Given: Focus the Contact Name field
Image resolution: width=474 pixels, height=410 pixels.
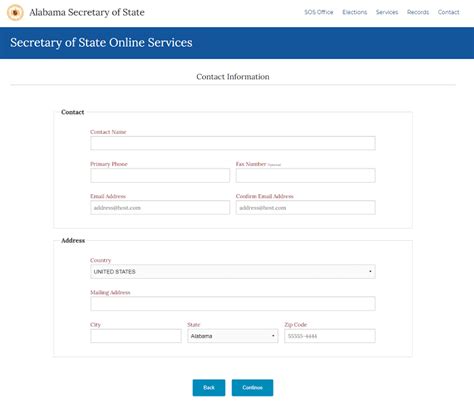Looking at the screenshot, I should coord(233,143).
